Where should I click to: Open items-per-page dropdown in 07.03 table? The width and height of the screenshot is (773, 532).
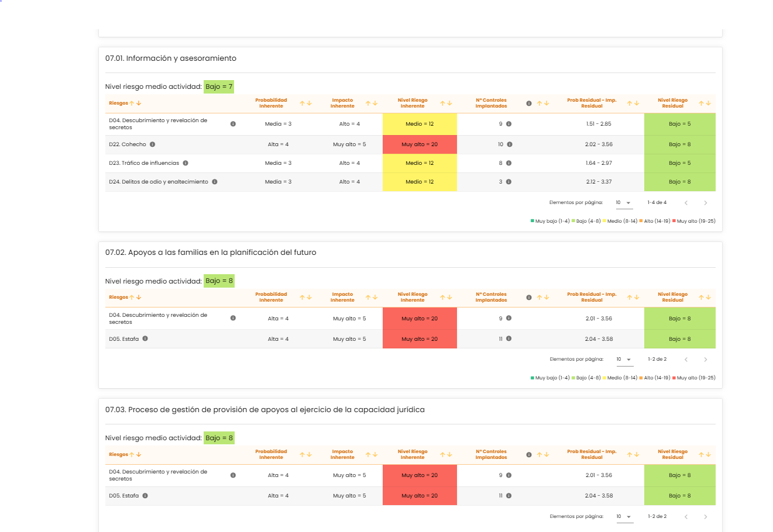[624, 517]
